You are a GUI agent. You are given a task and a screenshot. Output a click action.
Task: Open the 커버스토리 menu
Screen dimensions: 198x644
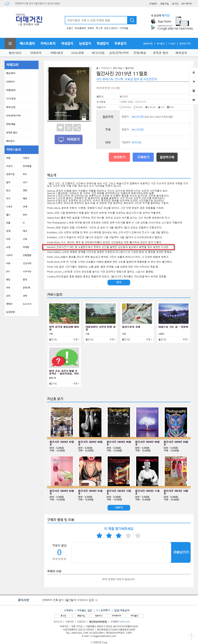click(x=48, y=44)
